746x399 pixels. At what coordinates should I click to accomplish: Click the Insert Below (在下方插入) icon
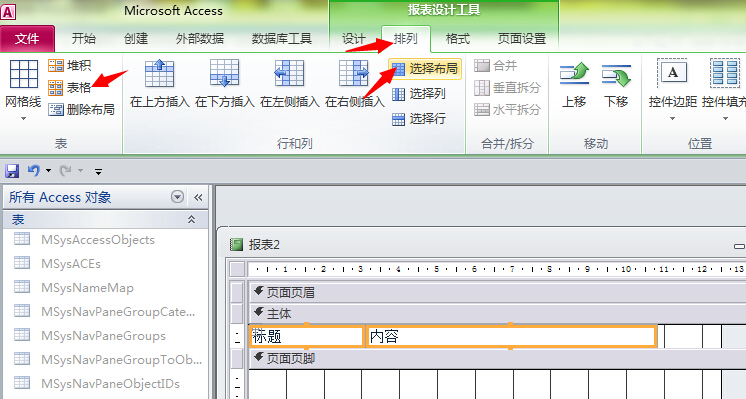pos(224,74)
